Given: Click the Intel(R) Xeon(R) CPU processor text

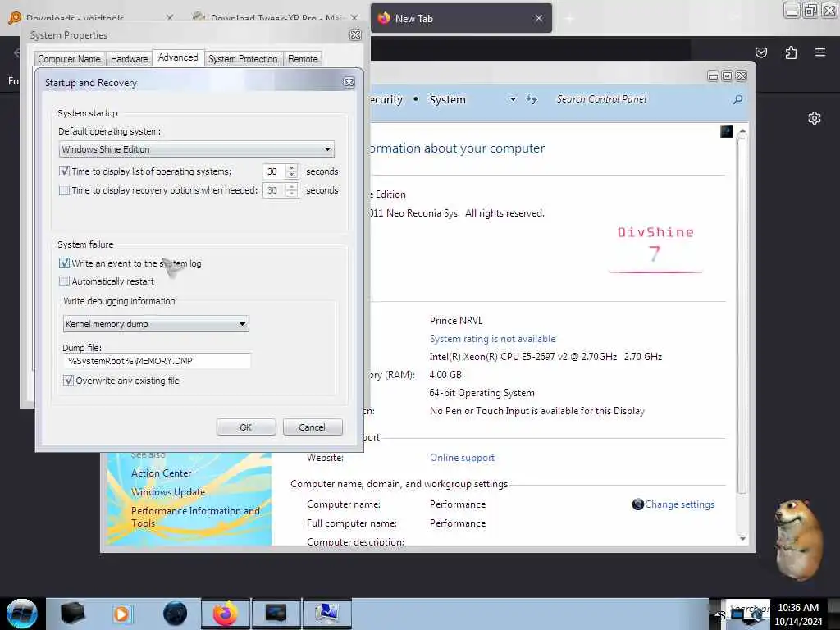Looking at the screenshot, I should tap(546, 356).
